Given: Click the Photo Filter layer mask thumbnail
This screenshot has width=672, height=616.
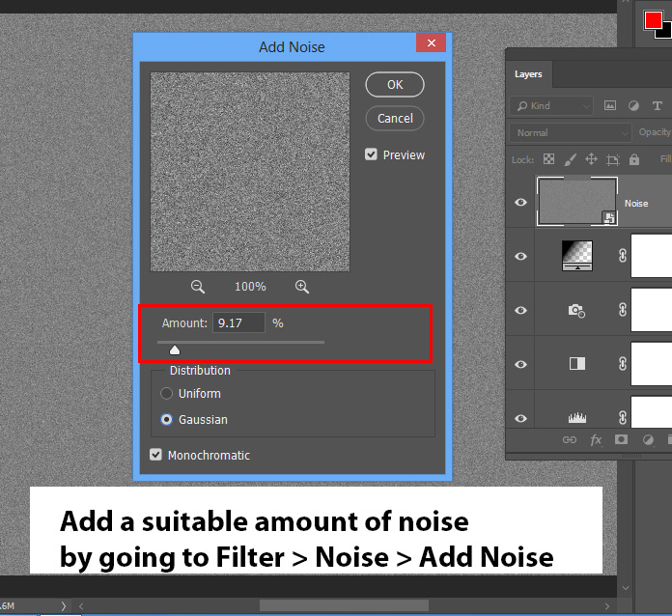Looking at the screenshot, I should (x=652, y=310).
